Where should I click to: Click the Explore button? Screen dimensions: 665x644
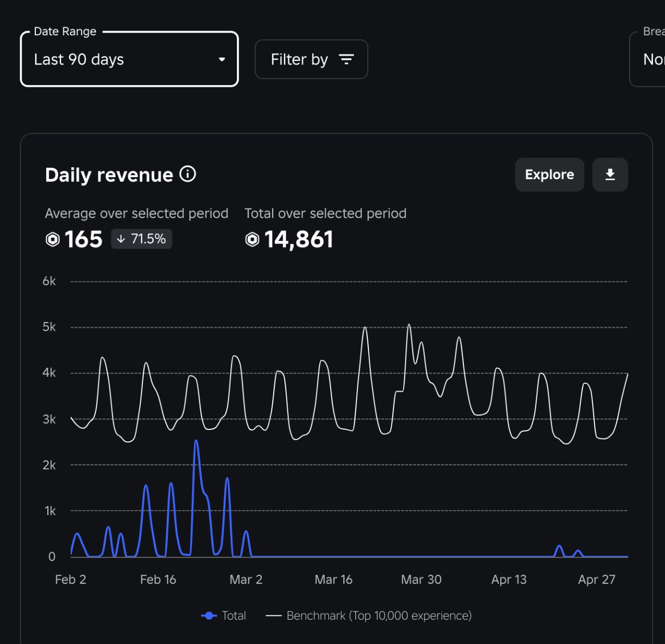point(550,175)
